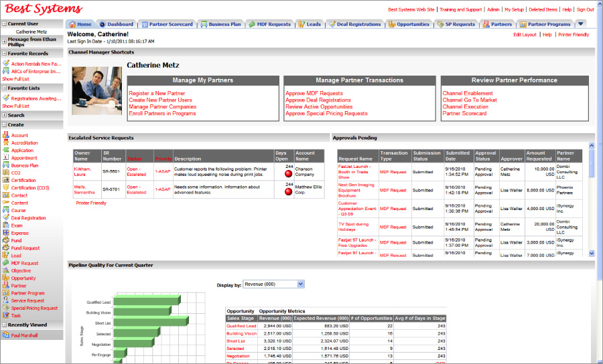The width and height of the screenshot is (603, 364).
Task: Open the Partner Scorecard tab
Action: [167, 24]
